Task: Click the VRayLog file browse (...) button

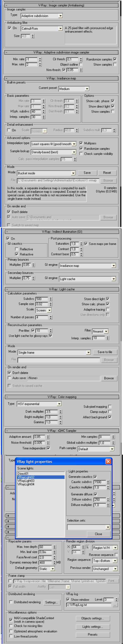Action: point(115,605)
